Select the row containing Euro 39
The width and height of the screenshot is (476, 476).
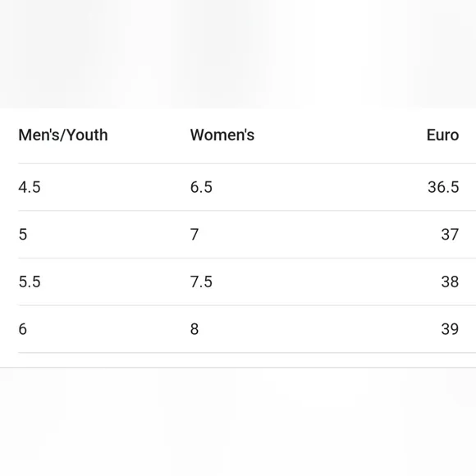247,329
